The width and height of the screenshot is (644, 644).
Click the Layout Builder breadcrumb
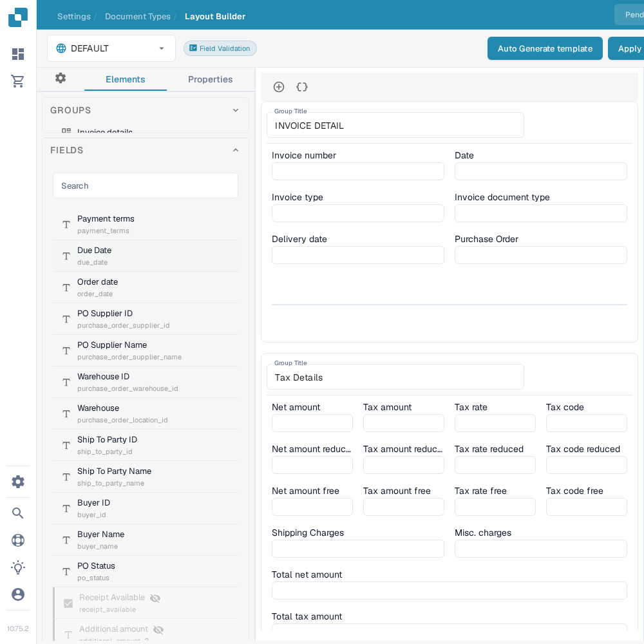pos(215,17)
